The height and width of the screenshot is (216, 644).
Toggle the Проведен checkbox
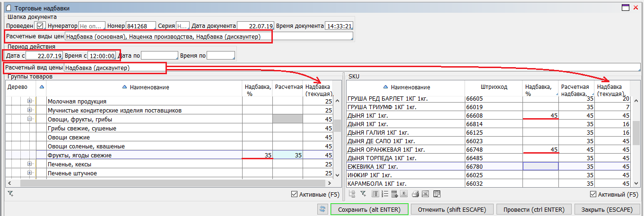click(x=40, y=26)
